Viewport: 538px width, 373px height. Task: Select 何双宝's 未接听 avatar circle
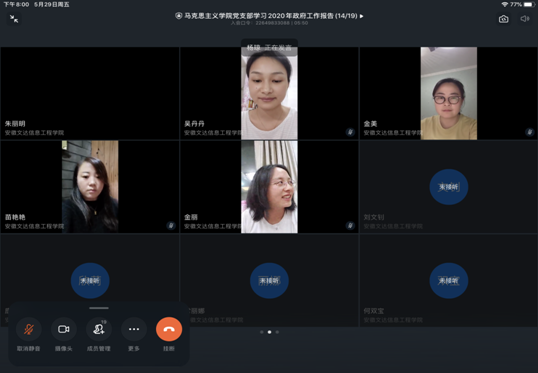[448, 281]
